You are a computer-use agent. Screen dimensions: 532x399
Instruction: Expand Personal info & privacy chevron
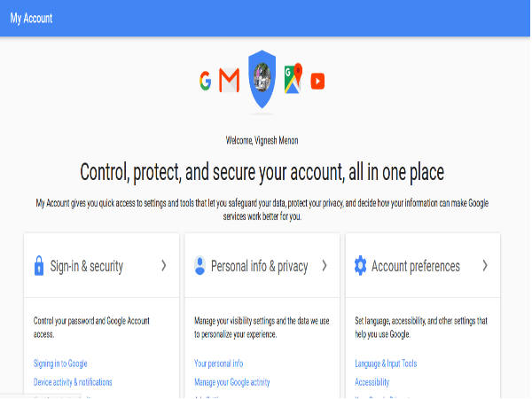pyautogui.click(x=325, y=265)
